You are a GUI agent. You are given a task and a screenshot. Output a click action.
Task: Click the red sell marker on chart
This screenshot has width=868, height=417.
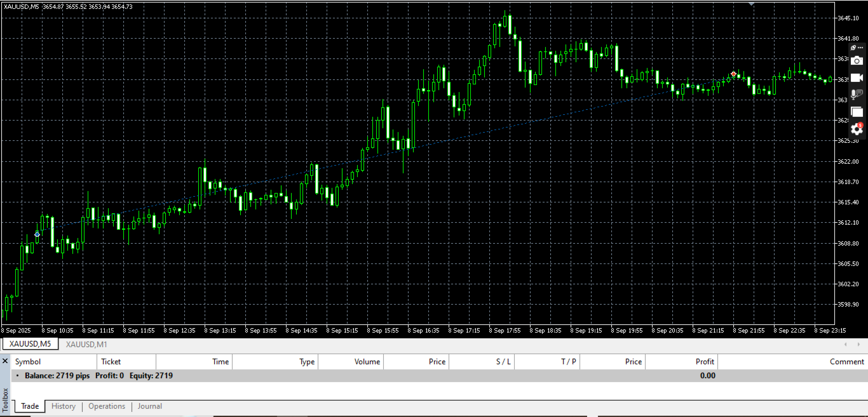[x=734, y=74]
